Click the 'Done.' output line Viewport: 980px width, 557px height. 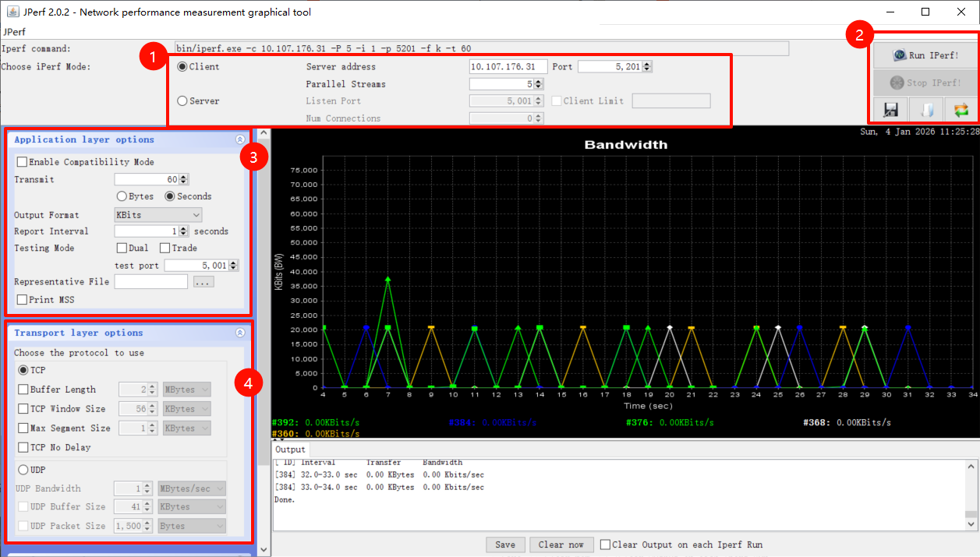click(x=285, y=499)
